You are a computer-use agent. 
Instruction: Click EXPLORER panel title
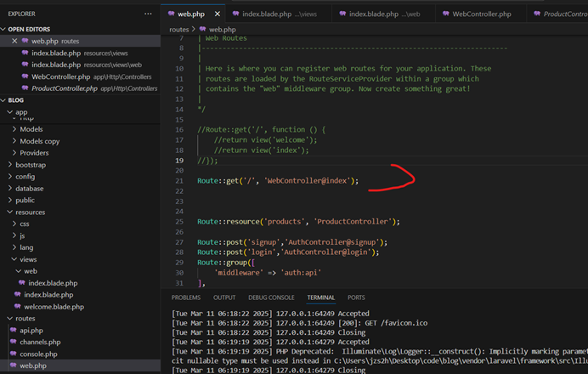[22, 14]
